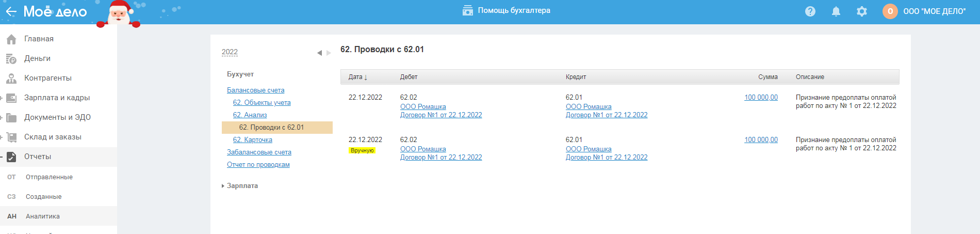
Task: Open the 2022 year selector
Action: coord(230,52)
